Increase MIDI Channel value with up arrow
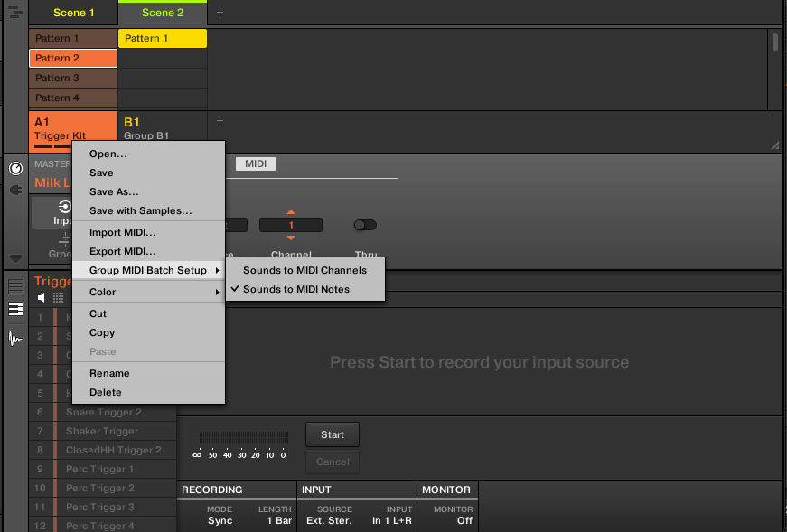787x532 pixels. tap(291, 212)
